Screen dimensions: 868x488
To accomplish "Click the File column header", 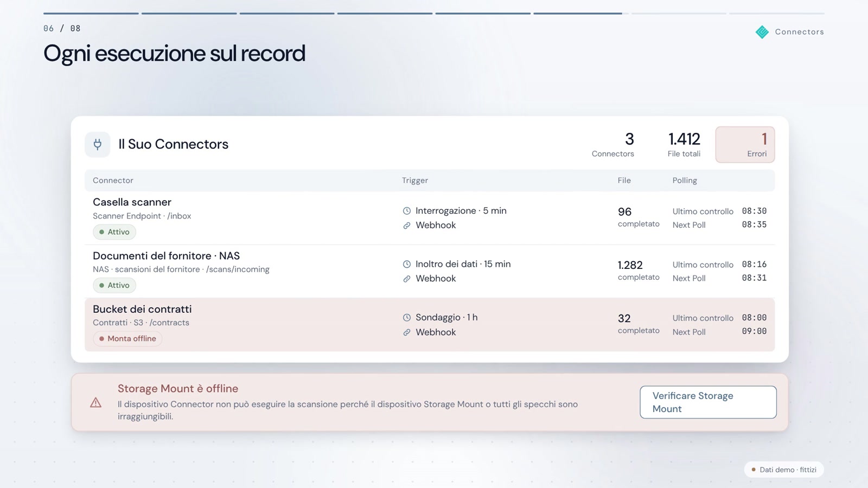I will click(624, 181).
